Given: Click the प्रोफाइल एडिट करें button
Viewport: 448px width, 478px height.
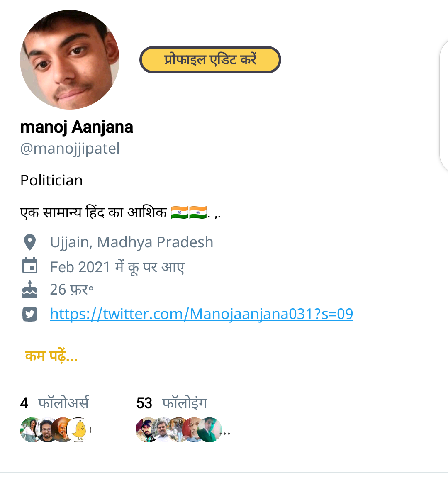Looking at the screenshot, I should (210, 60).
